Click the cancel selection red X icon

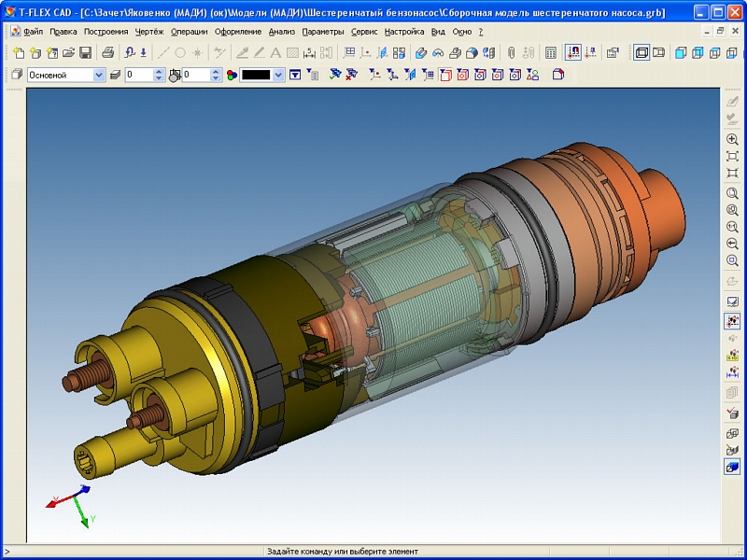tap(352, 75)
